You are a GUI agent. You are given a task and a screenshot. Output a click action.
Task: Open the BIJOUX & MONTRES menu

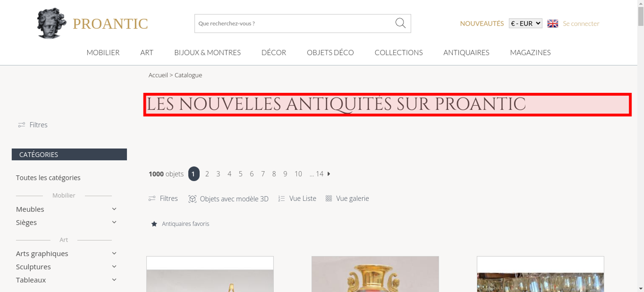(207, 52)
